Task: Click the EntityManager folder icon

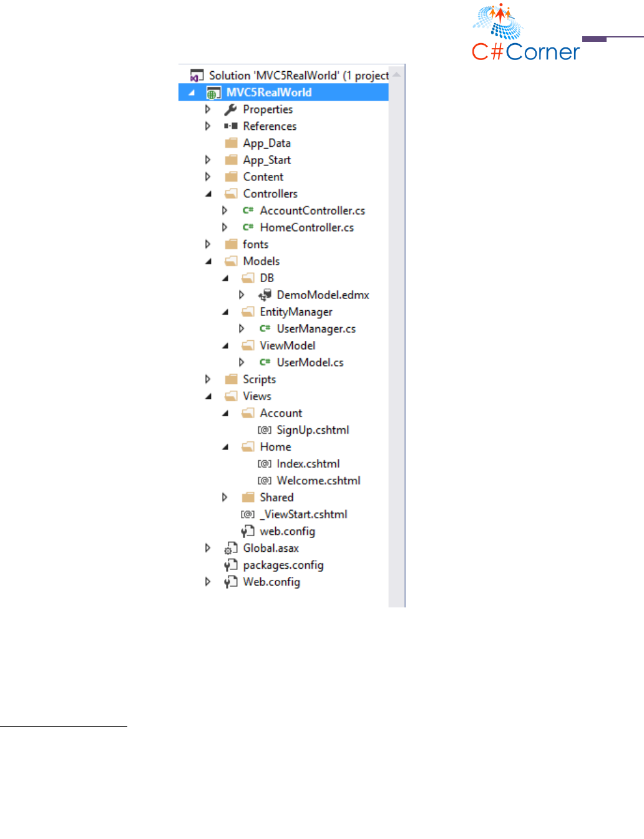Action: [x=248, y=312]
